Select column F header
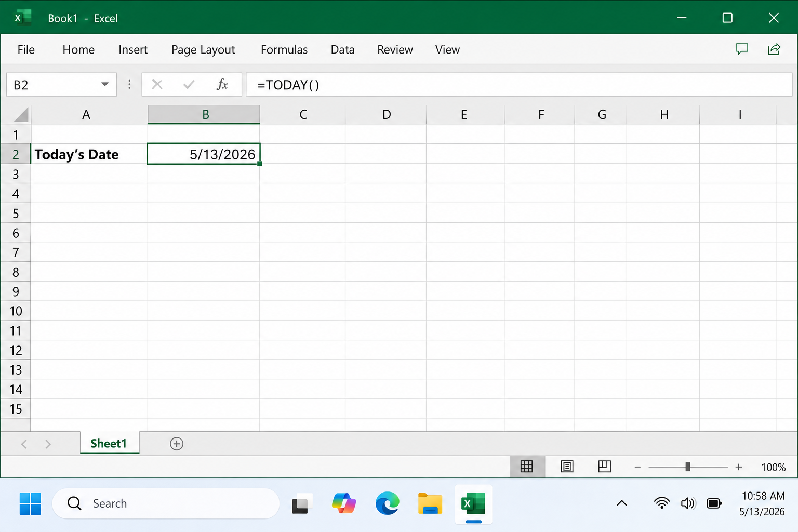Viewport: 798px width, 532px height. pyautogui.click(x=540, y=114)
